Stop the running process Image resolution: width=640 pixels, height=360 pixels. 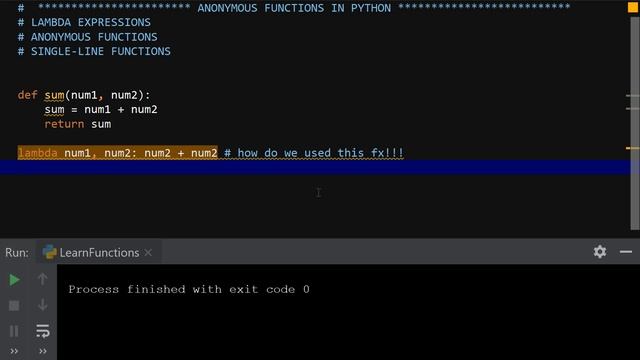point(14,305)
